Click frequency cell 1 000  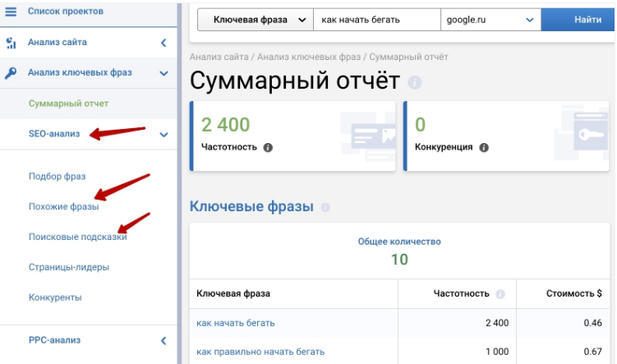497,352
